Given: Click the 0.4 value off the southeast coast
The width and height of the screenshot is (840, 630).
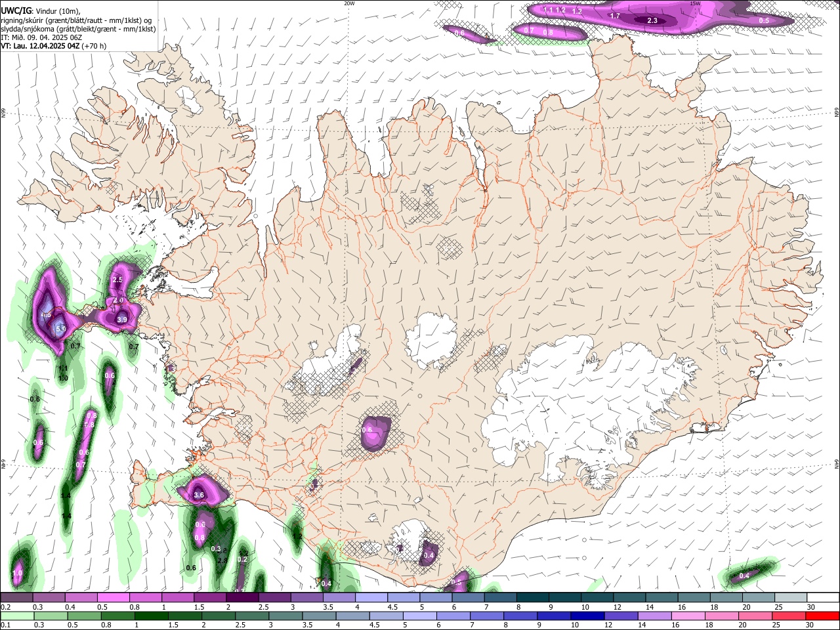Looking at the screenshot, I should point(744,576).
